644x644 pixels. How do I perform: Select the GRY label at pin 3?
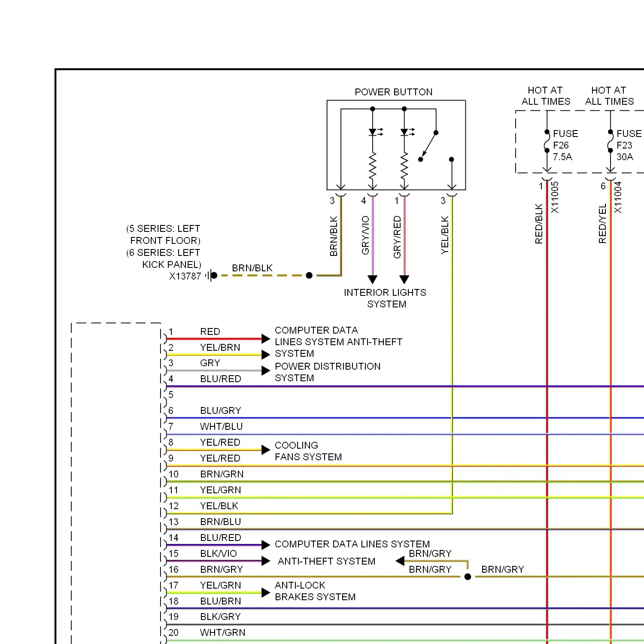pos(210,363)
